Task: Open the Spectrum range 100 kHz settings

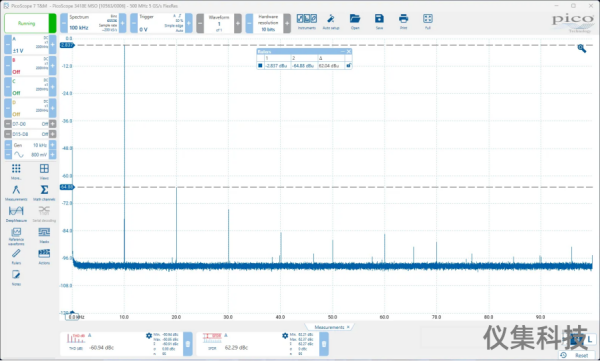Action: click(93, 23)
